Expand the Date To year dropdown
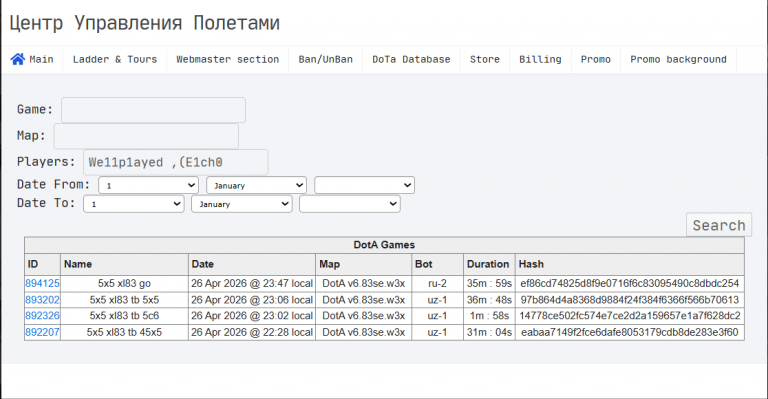Viewport: 768px width, 399px height. (350, 204)
